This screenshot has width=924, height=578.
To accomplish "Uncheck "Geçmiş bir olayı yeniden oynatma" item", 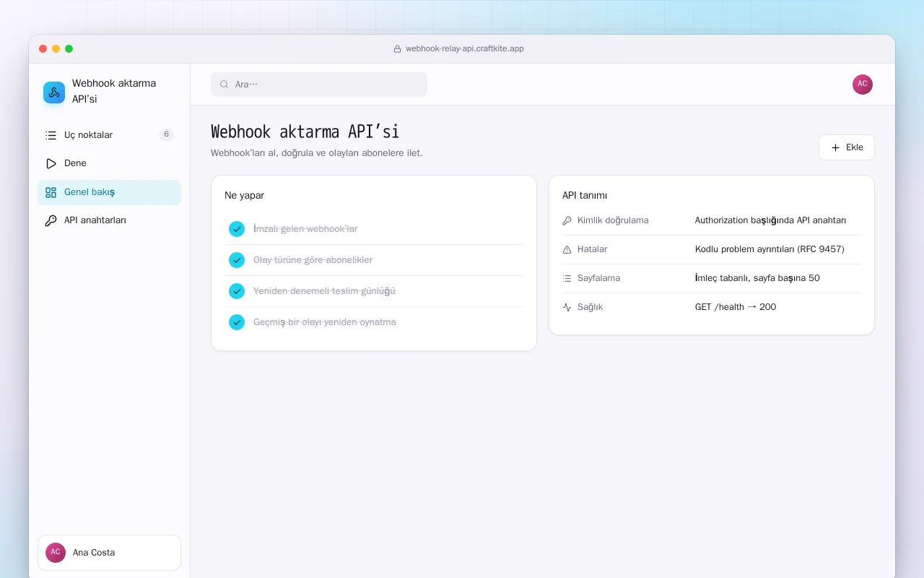I will click(x=237, y=322).
